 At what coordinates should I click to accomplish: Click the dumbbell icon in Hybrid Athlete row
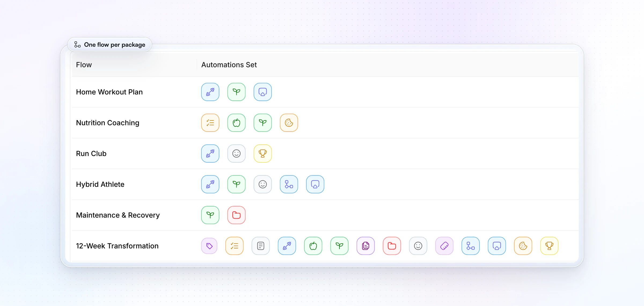[210, 184]
